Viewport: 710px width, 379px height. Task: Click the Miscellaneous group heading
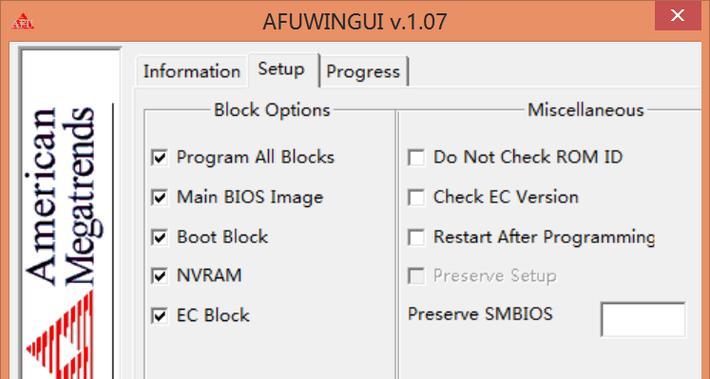tap(586, 110)
